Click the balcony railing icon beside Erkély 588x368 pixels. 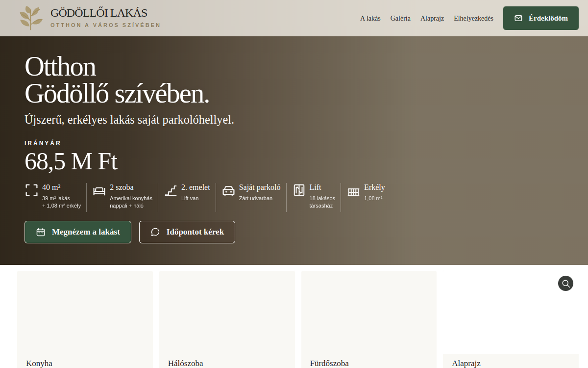coord(353,191)
